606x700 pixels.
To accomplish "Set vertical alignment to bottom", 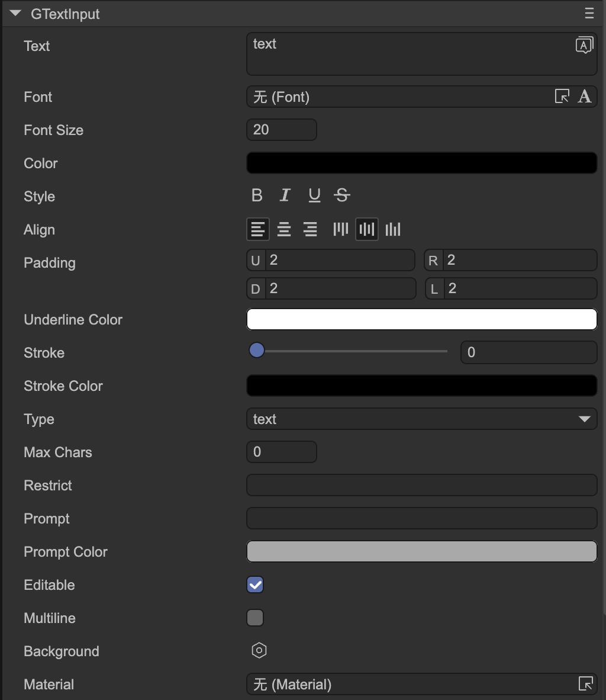I will click(x=393, y=229).
